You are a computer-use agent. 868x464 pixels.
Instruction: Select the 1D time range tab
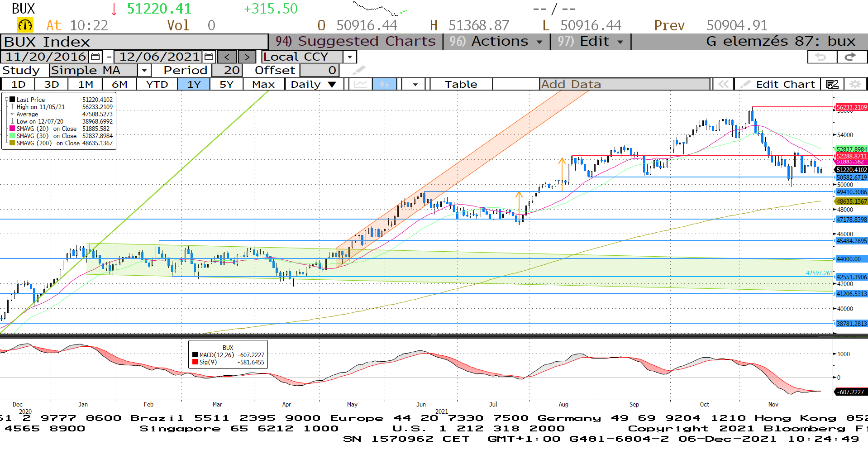[18, 84]
